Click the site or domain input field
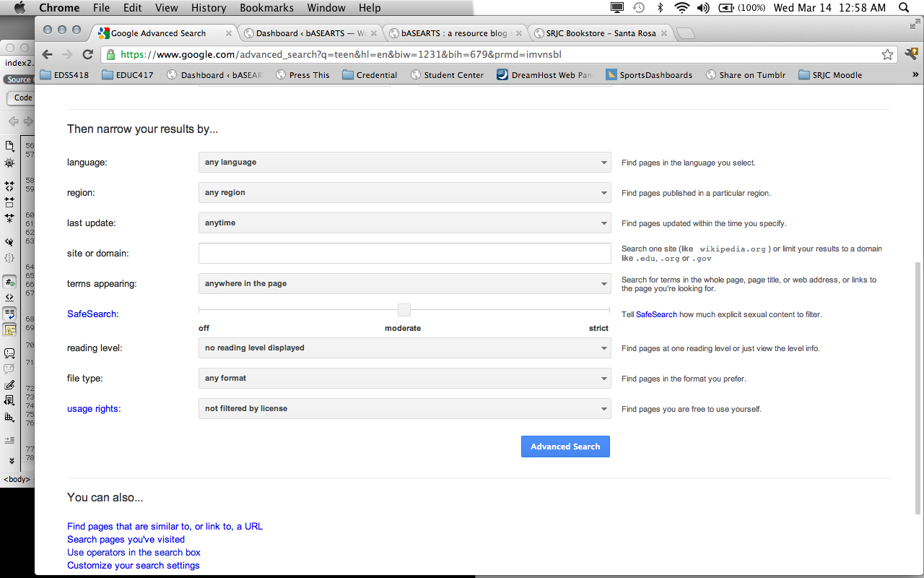 405,254
